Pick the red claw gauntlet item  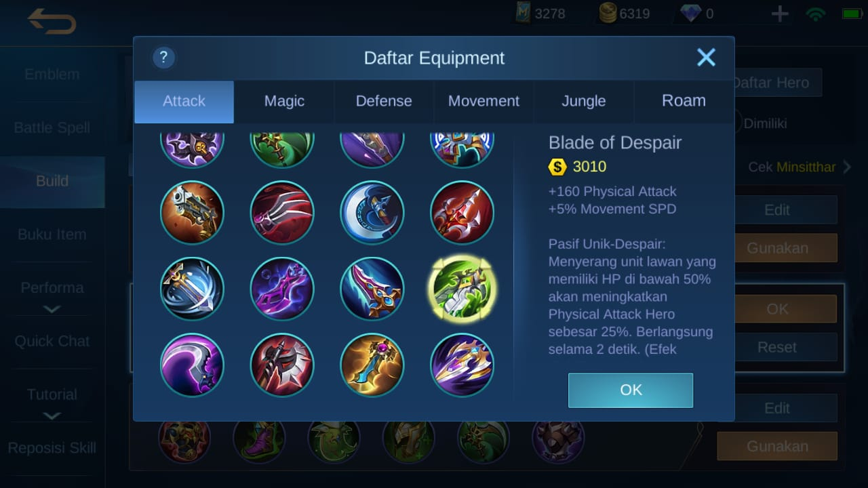(x=282, y=212)
